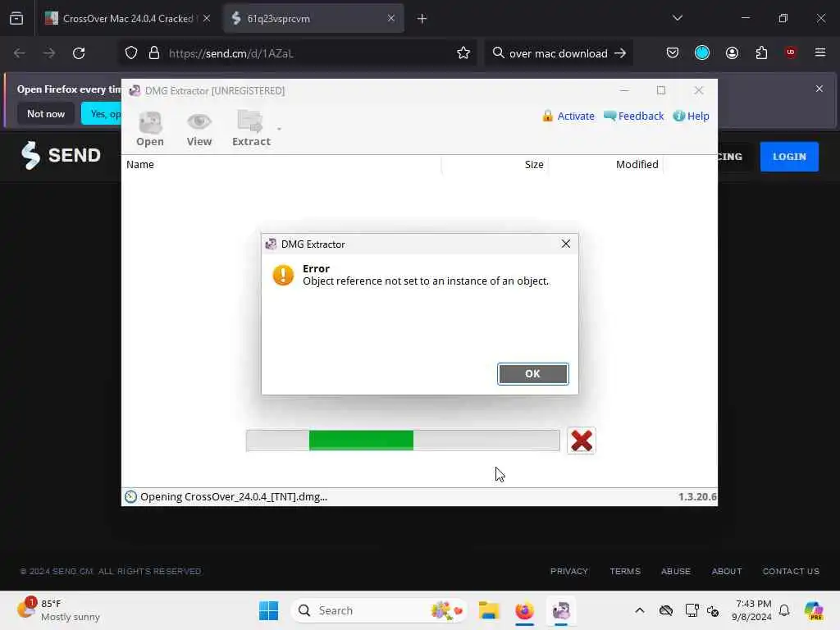Screen dimensions: 840x630
Task: Go back in Firefox history
Action: [20, 53]
